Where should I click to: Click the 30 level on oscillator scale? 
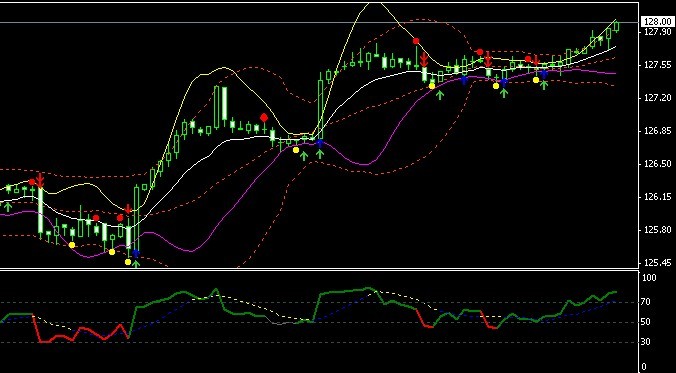(646, 342)
